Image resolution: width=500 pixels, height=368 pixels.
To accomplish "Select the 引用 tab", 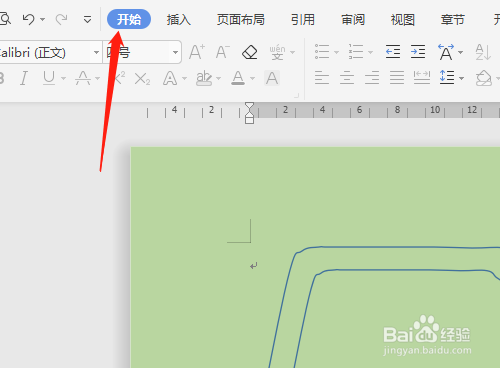I will coord(303,20).
